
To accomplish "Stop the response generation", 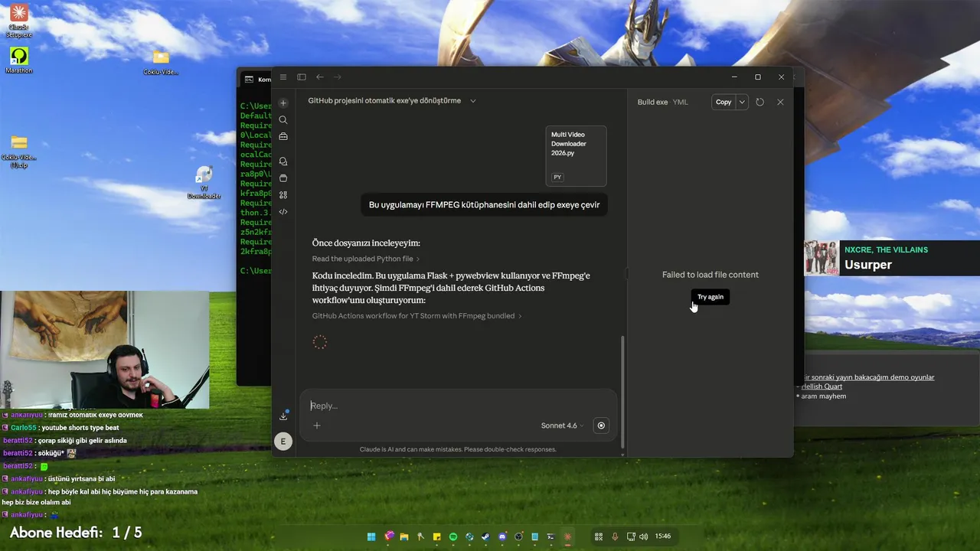I will [x=601, y=425].
